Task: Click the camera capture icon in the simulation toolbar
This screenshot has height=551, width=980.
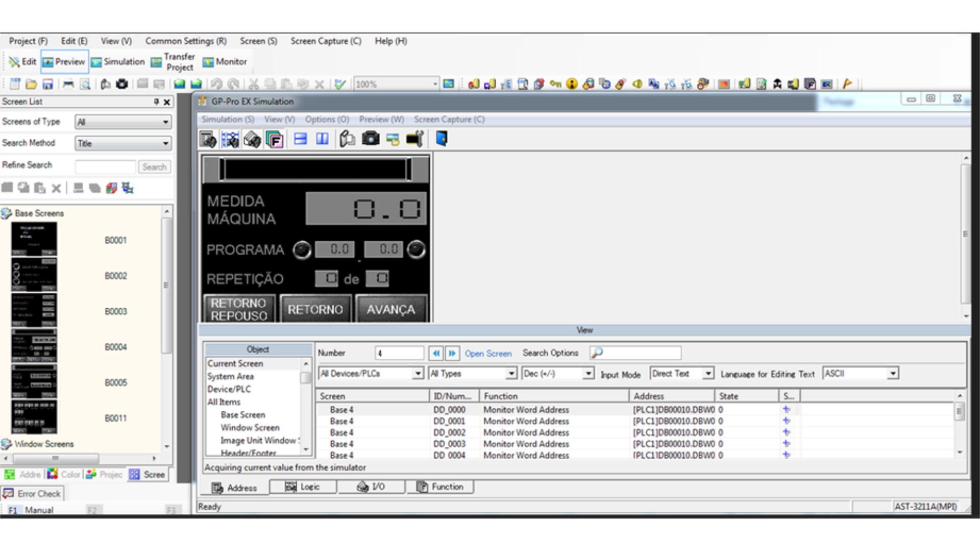Action: pos(371,139)
